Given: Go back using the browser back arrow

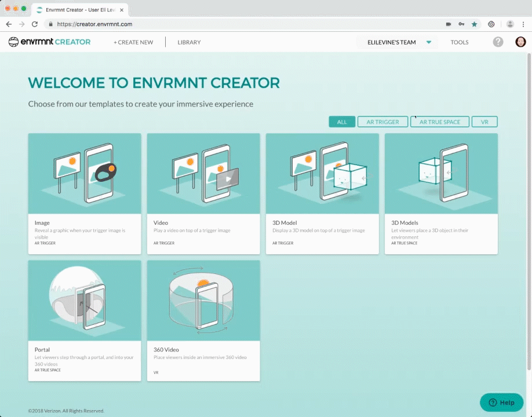Looking at the screenshot, I should pos(9,24).
